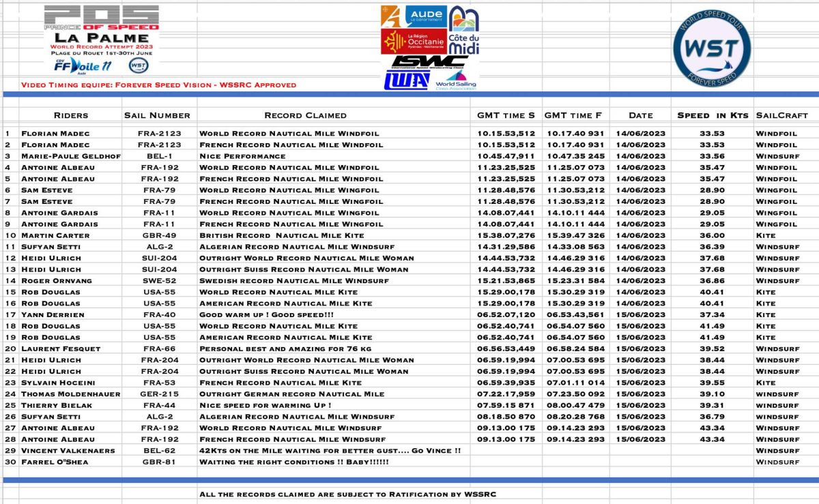Viewport: 819px width, 504px height.
Task: Select the speed value 36.00
Action: click(712, 235)
